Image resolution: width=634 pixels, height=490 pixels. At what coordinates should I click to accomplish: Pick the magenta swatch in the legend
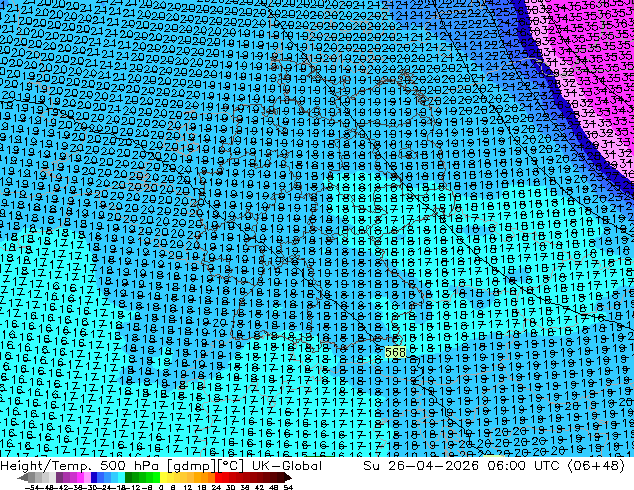tap(80, 477)
